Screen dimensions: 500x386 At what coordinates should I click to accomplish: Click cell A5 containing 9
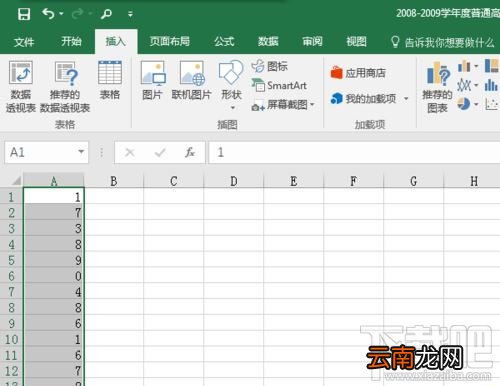pos(54,260)
